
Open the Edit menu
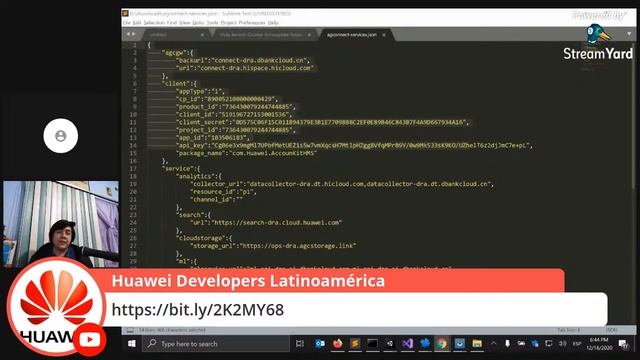pyautogui.click(x=137, y=23)
